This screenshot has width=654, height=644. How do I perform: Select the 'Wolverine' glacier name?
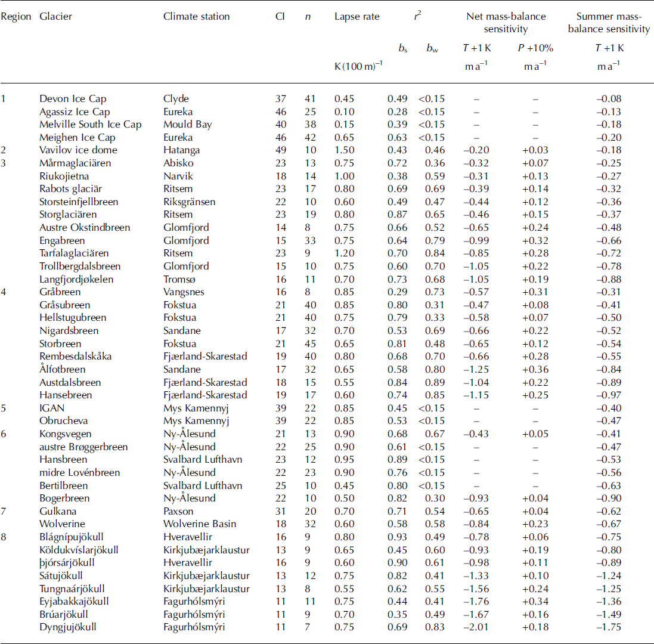(62, 524)
